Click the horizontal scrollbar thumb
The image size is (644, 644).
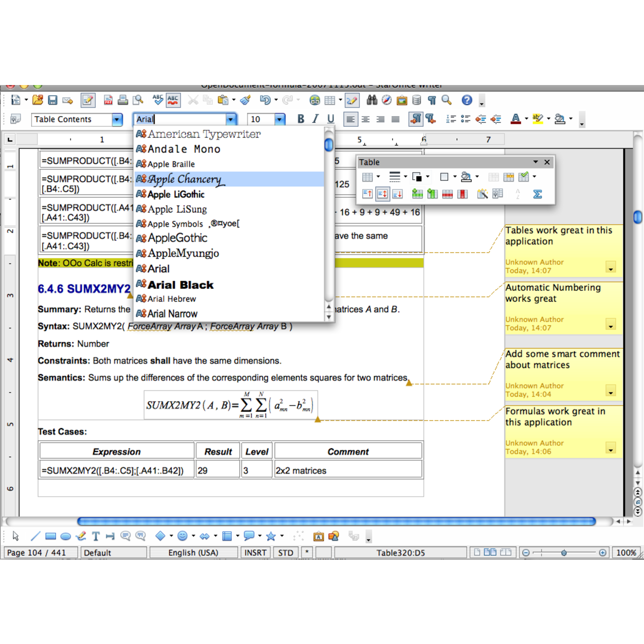(x=337, y=521)
